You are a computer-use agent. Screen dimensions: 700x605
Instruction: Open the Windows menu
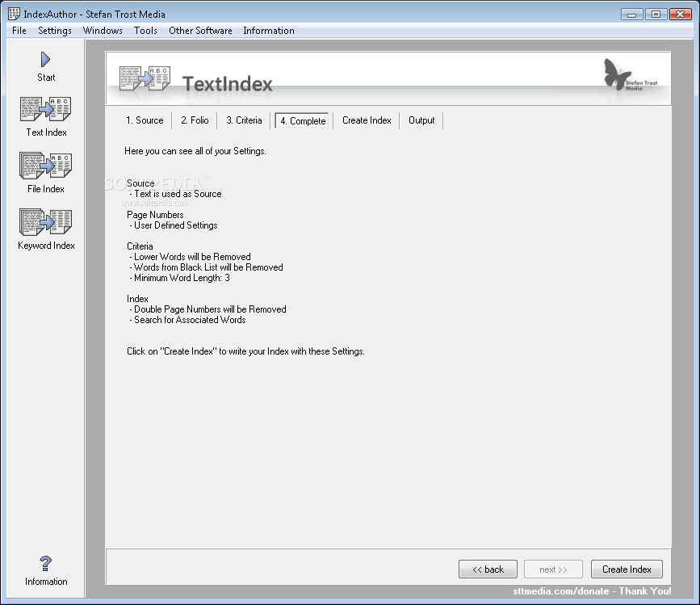coord(103,31)
